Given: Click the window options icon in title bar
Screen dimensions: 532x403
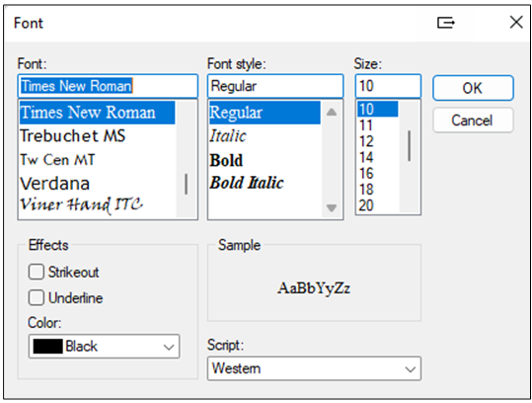Looking at the screenshot, I should (445, 23).
